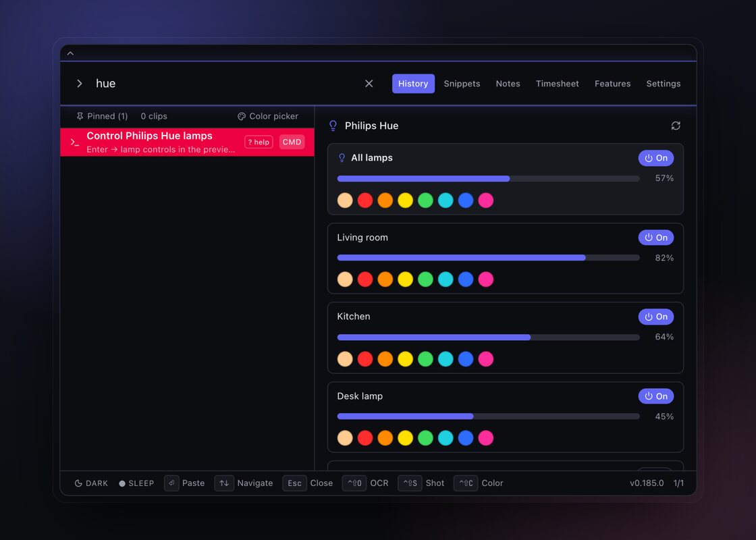The height and width of the screenshot is (540, 756).
Task: Click the chevron beside the hue search
Action: (x=80, y=84)
